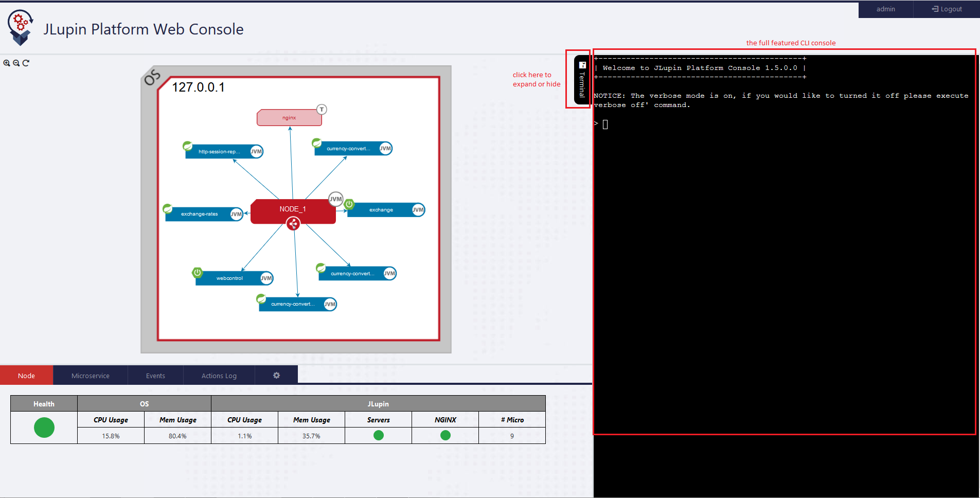Click the share icon on NODE_1

293,224
